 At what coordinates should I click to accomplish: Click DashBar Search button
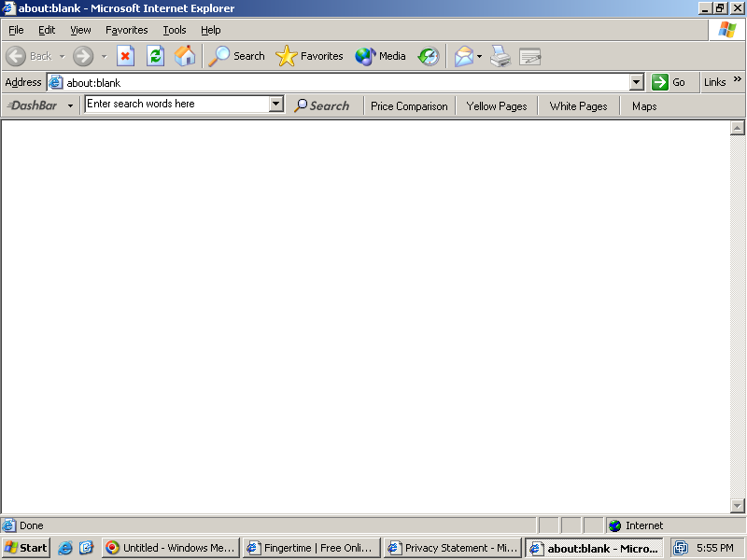pos(321,105)
